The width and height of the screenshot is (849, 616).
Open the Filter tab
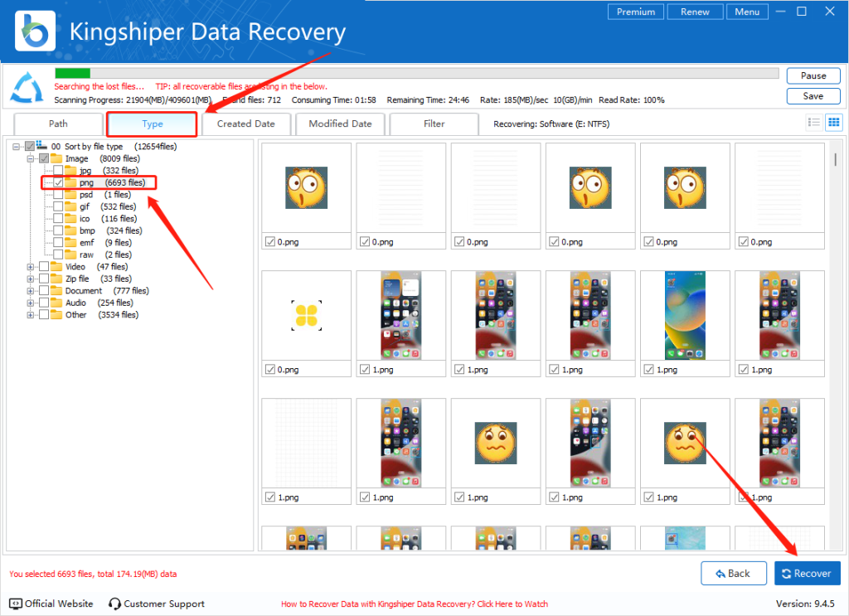(x=434, y=124)
